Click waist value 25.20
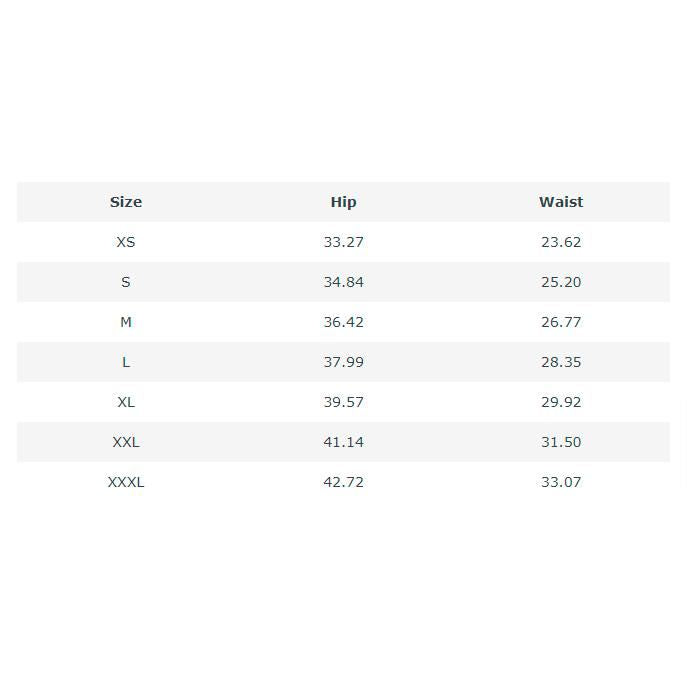Screen dimensions: 687x687 (x=561, y=282)
